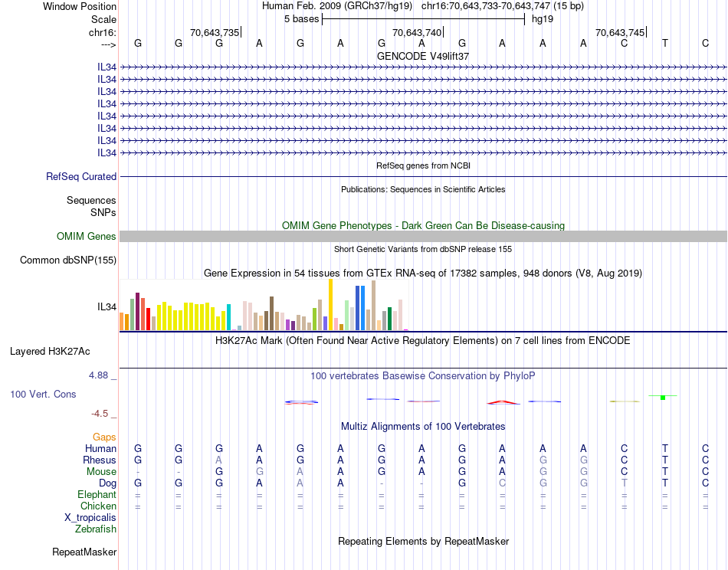Click the tallest yellow bar in GTEx chart
This screenshot has width=728, height=570.
tap(330, 304)
